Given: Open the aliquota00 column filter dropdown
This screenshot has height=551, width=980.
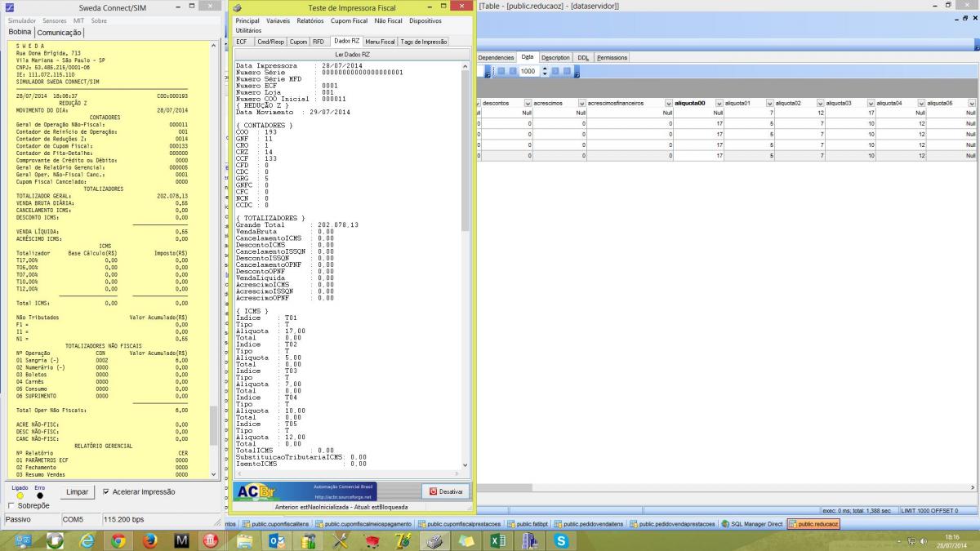Looking at the screenshot, I should tap(719, 103).
